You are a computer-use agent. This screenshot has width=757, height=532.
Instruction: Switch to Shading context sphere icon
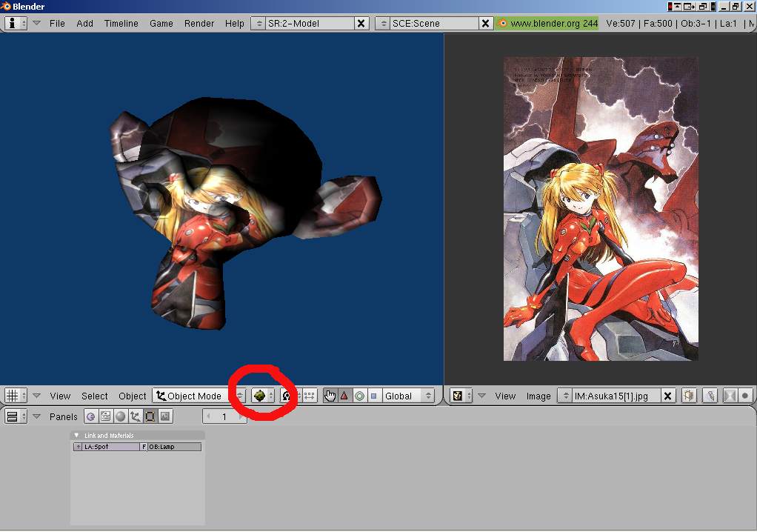[x=121, y=416]
